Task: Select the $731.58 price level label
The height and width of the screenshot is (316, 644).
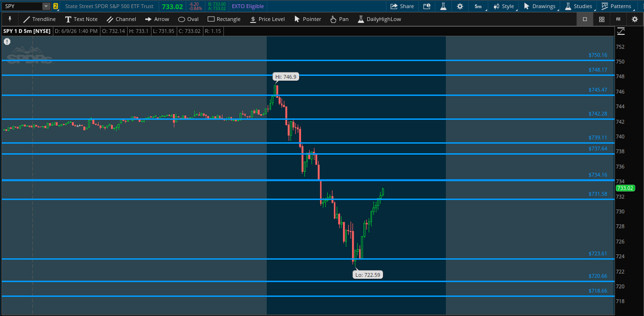Action: [597, 194]
